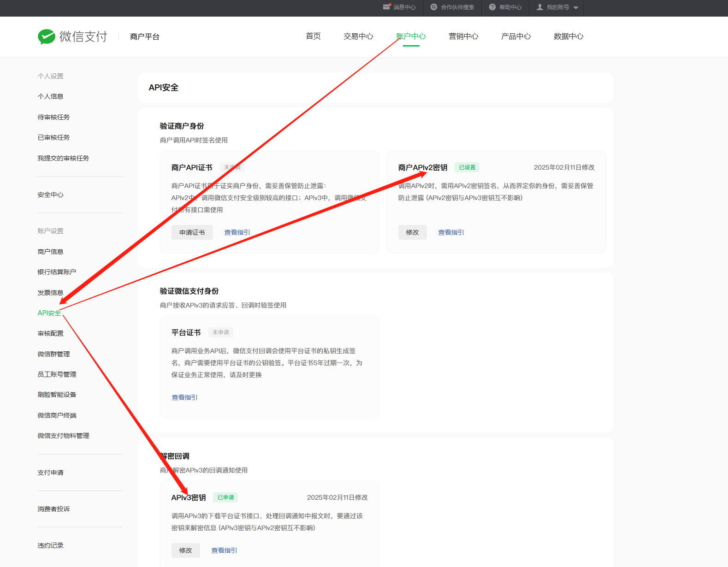Open 员工账号管理 sidebar item

[57, 374]
